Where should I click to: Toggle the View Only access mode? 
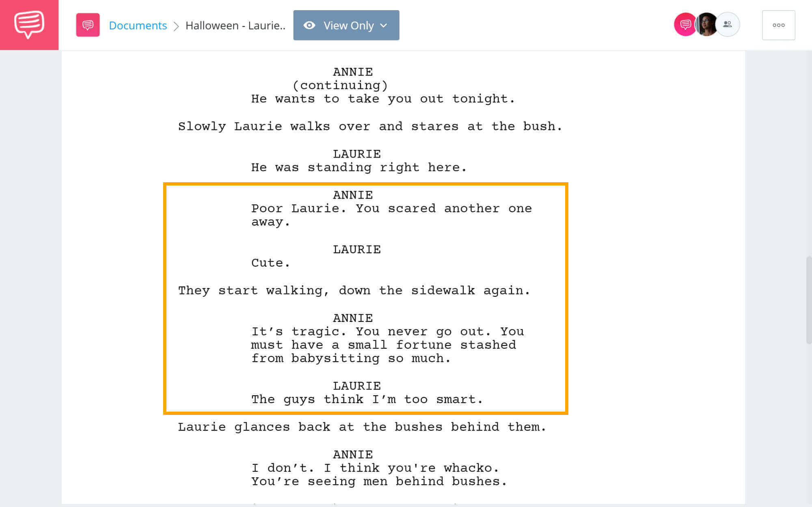coord(345,24)
